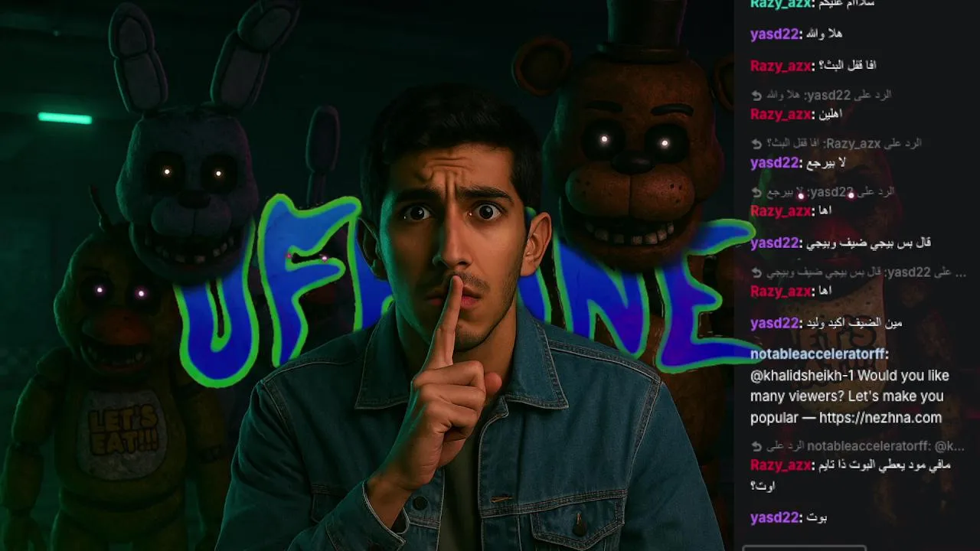Open the https://nezhna.com link in chat
This screenshot has height=551, width=980.
coord(880,418)
